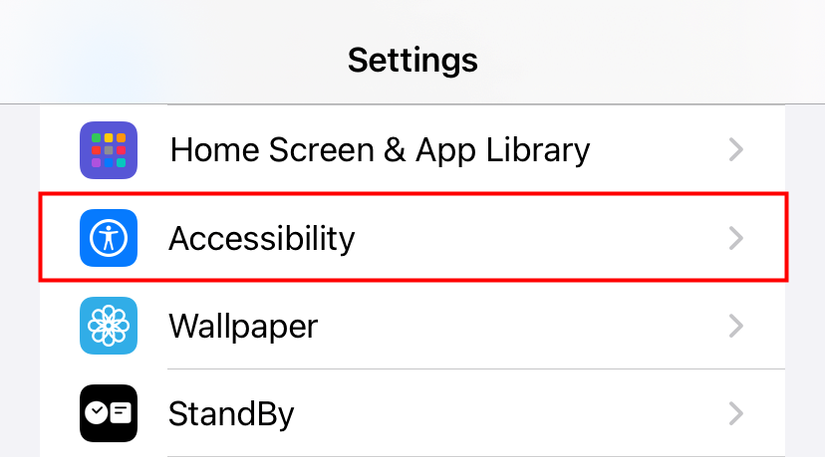Click the Settings title in the header
825x457 pixels.
(x=412, y=60)
